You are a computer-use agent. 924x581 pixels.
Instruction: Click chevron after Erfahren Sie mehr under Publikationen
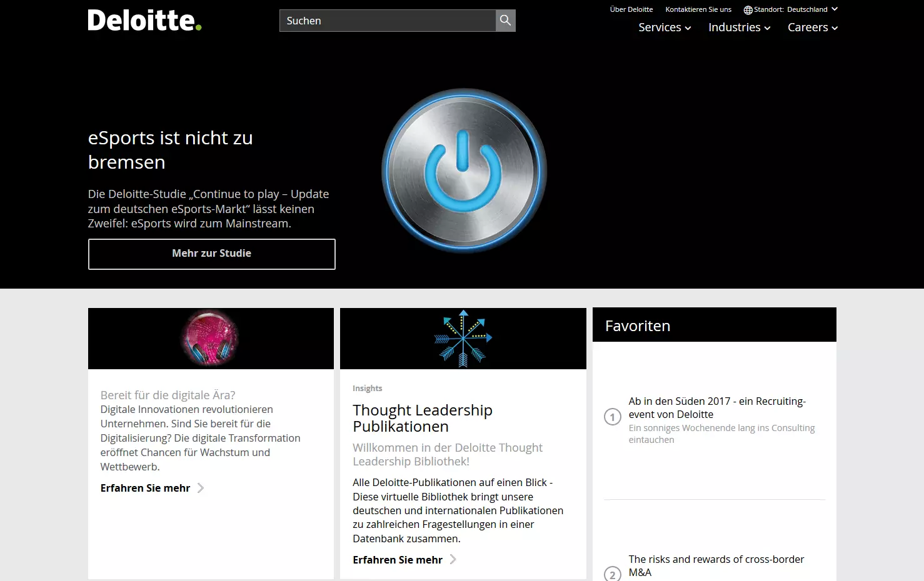point(453,560)
